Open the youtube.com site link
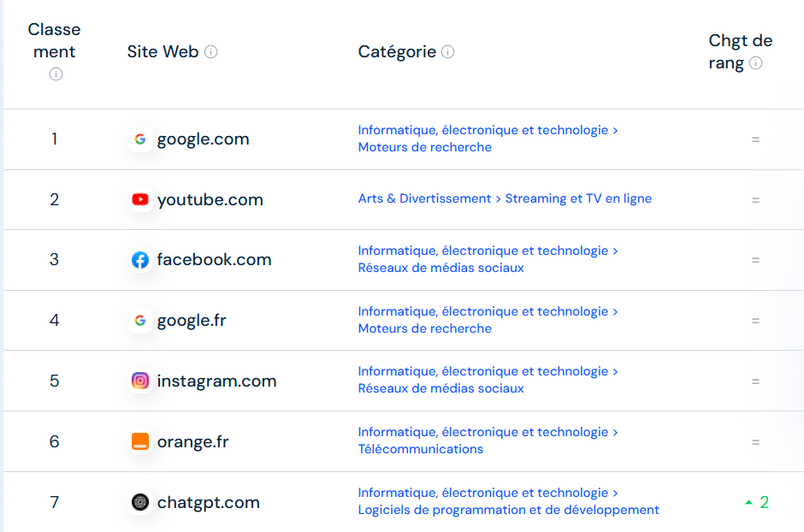804x532 pixels. (210, 200)
